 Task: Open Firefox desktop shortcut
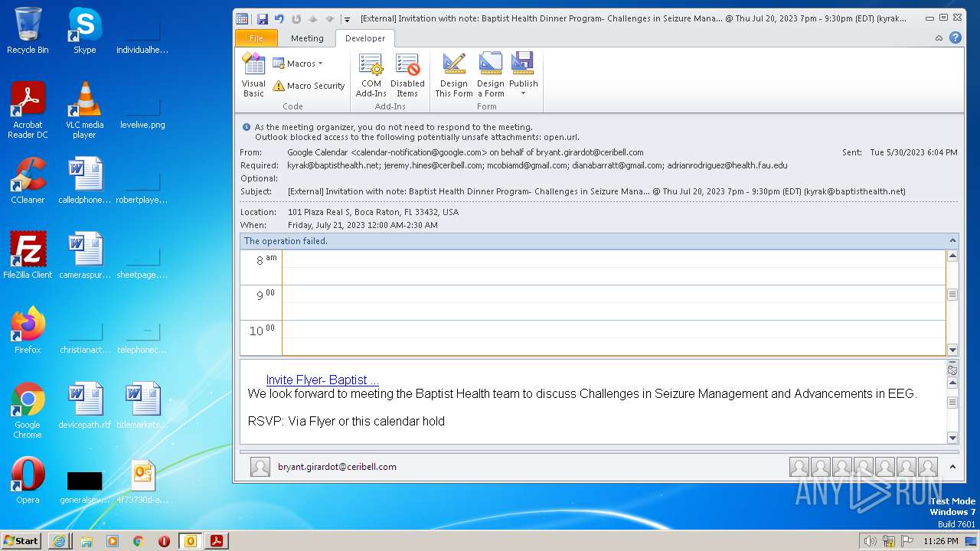point(28,331)
